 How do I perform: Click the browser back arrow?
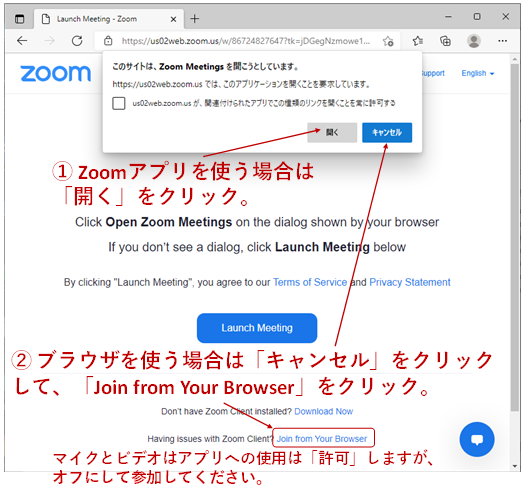(x=22, y=41)
